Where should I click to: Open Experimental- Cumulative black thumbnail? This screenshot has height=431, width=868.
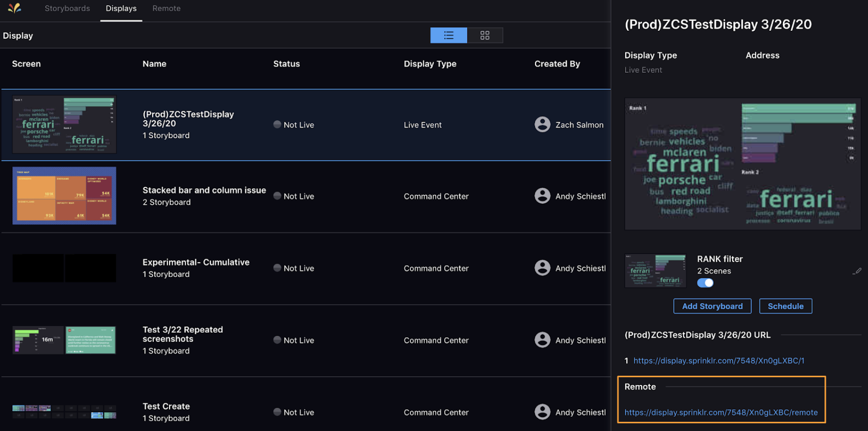(64, 268)
